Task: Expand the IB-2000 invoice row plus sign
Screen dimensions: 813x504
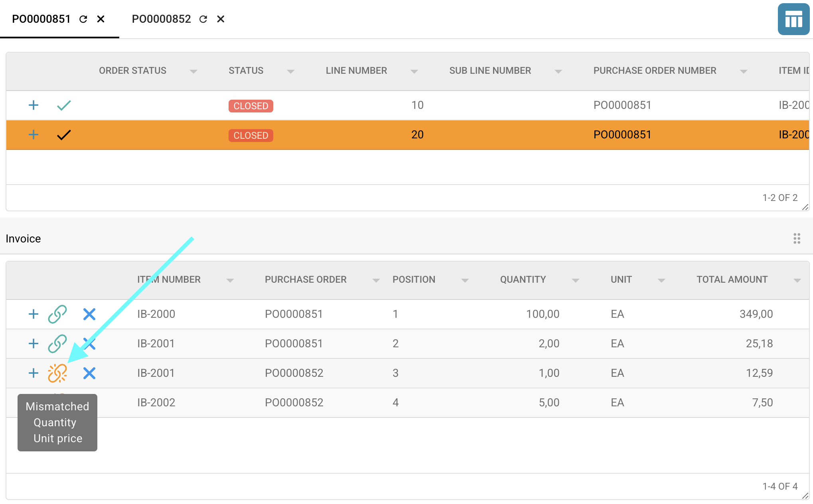Action: point(34,314)
